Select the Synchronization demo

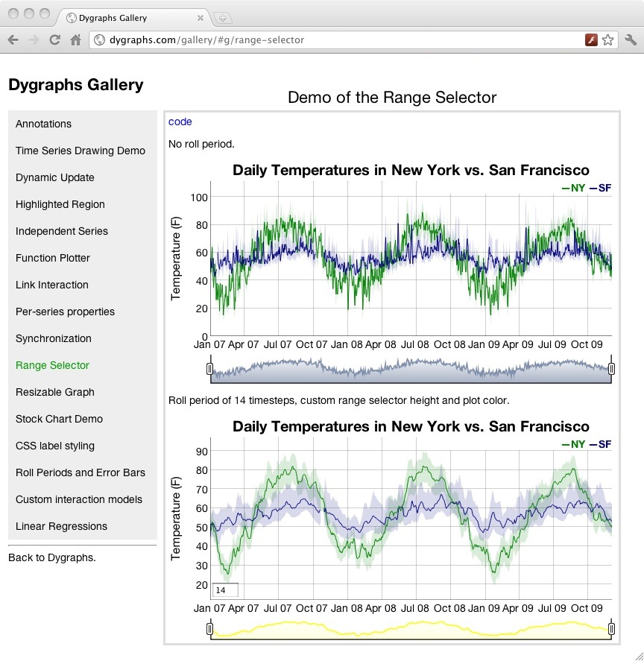coord(53,338)
